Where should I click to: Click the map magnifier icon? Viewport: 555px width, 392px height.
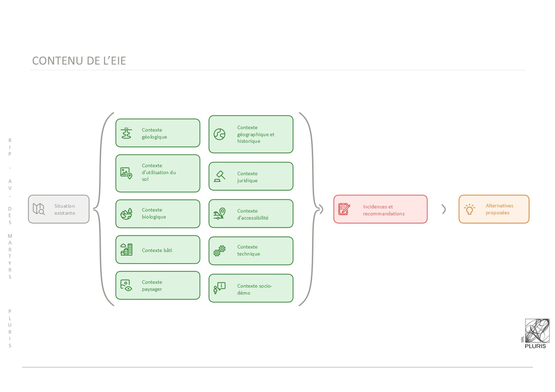(x=39, y=209)
